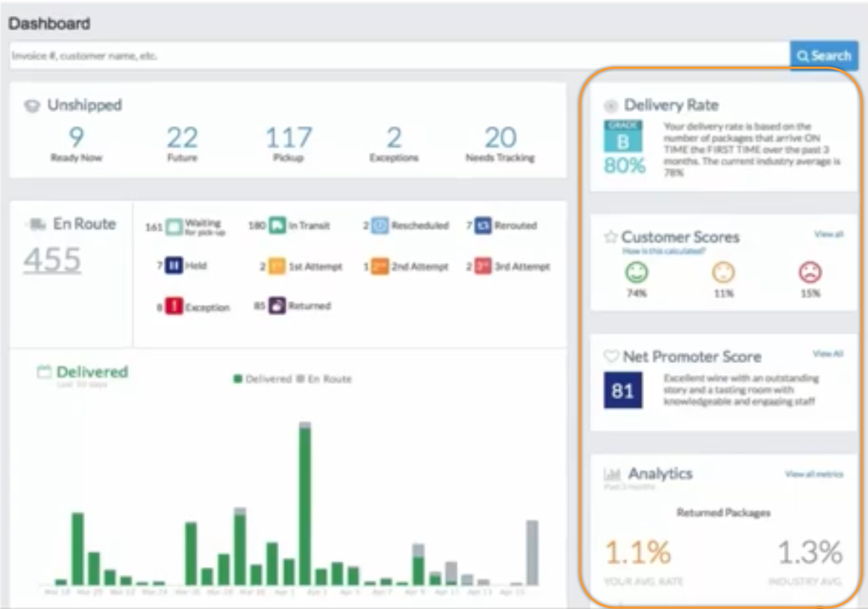Select the Rescheduled status icon

point(380,226)
